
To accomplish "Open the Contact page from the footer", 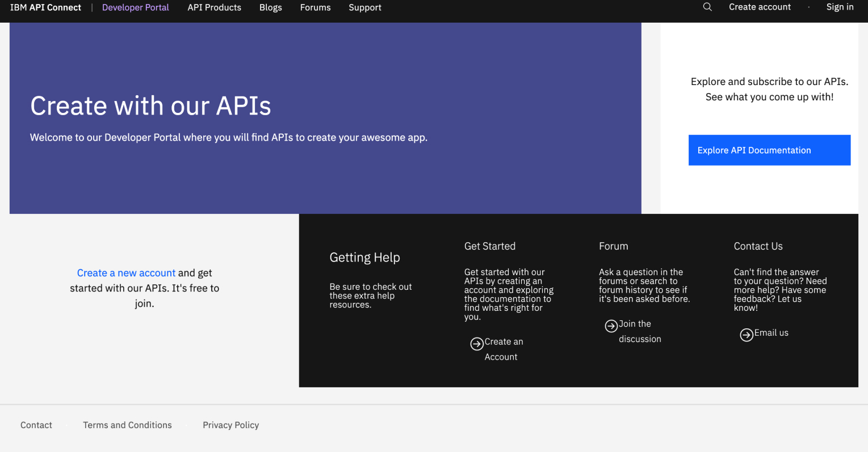I will point(36,425).
